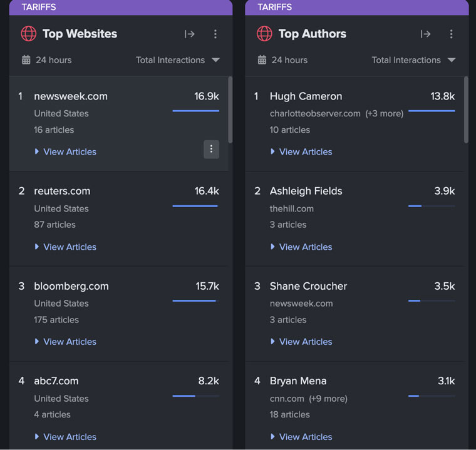Image resolution: width=476 pixels, height=450 pixels.
Task: Click the 15.7k interactions value
Action: 207,286
